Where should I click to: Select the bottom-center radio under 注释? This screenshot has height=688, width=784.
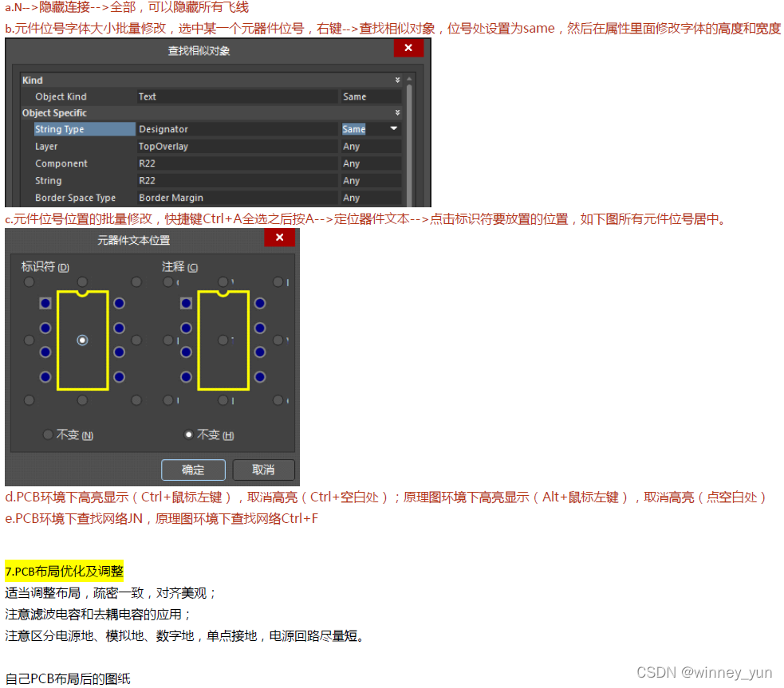[x=223, y=400]
